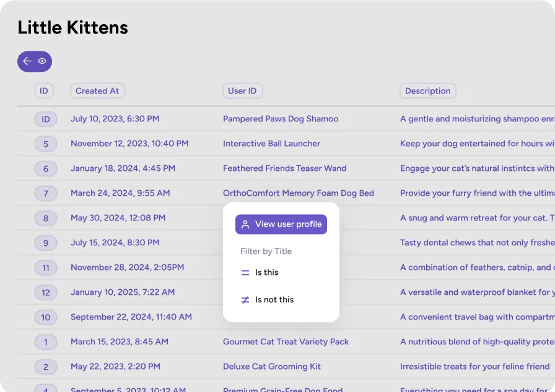The image size is (555, 392).
Task: Click the ID badge numbered 12
Action: click(x=46, y=293)
